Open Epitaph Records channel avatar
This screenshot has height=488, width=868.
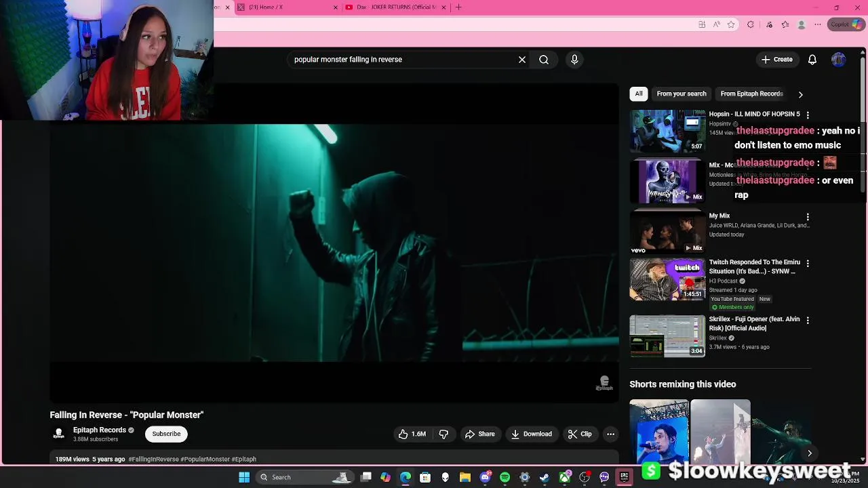pos(58,434)
